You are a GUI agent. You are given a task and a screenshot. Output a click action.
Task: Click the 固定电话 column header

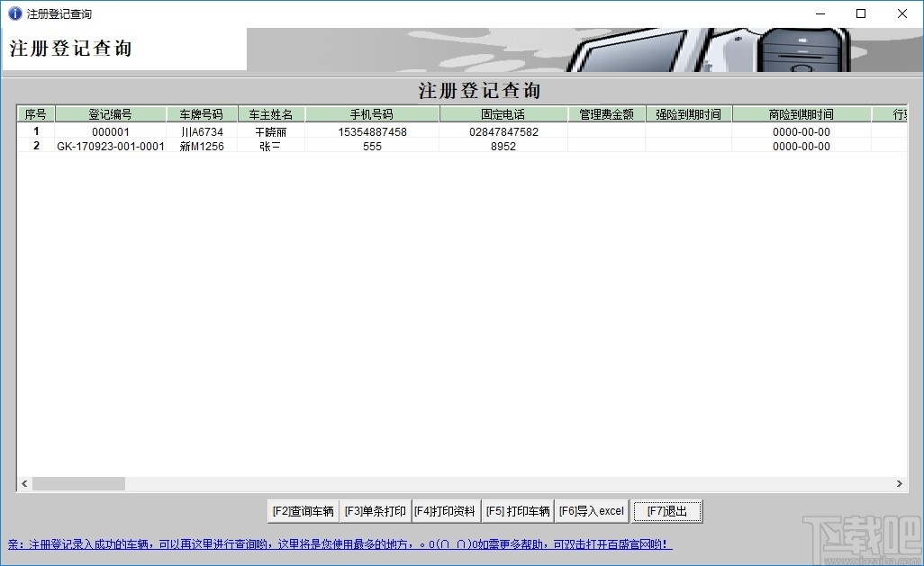(503, 113)
